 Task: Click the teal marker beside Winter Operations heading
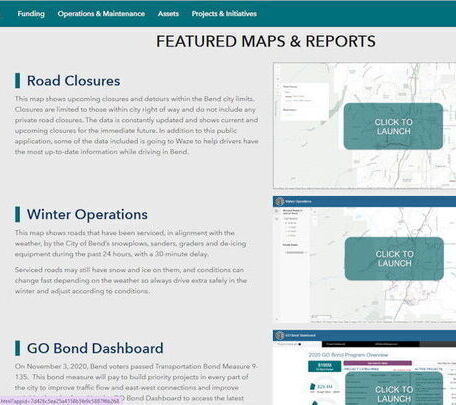[x=17, y=214]
